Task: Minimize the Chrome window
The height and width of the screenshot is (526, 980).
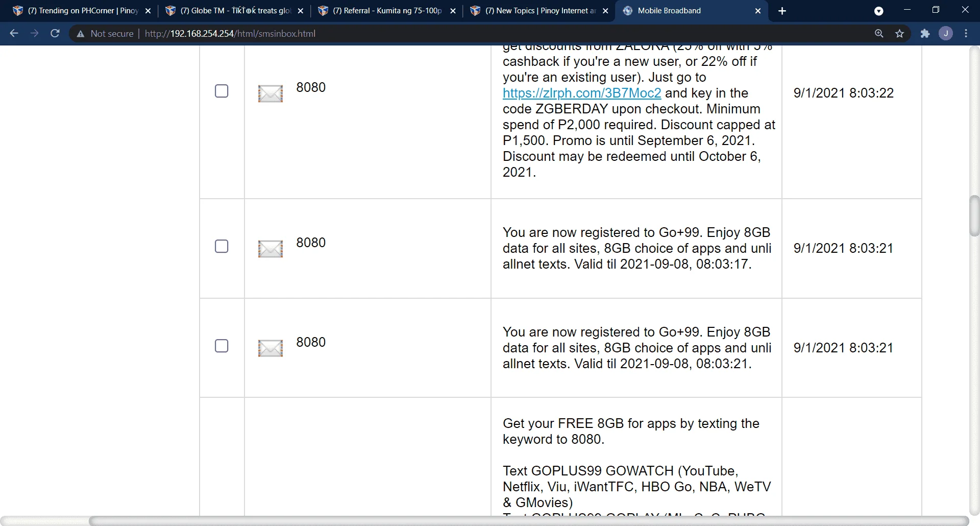Action: (907, 10)
